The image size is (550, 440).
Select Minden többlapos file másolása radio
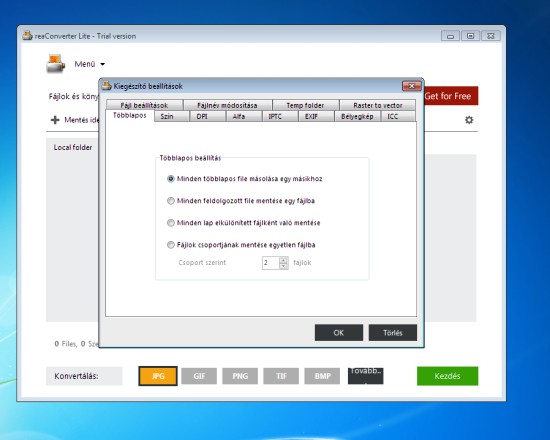point(170,179)
